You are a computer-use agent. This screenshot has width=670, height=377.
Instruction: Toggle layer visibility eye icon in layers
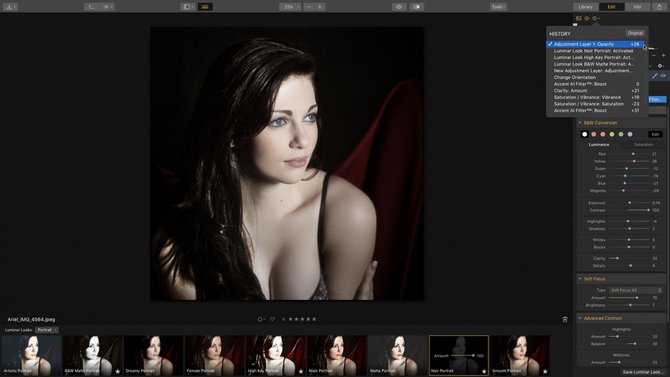pos(663,76)
